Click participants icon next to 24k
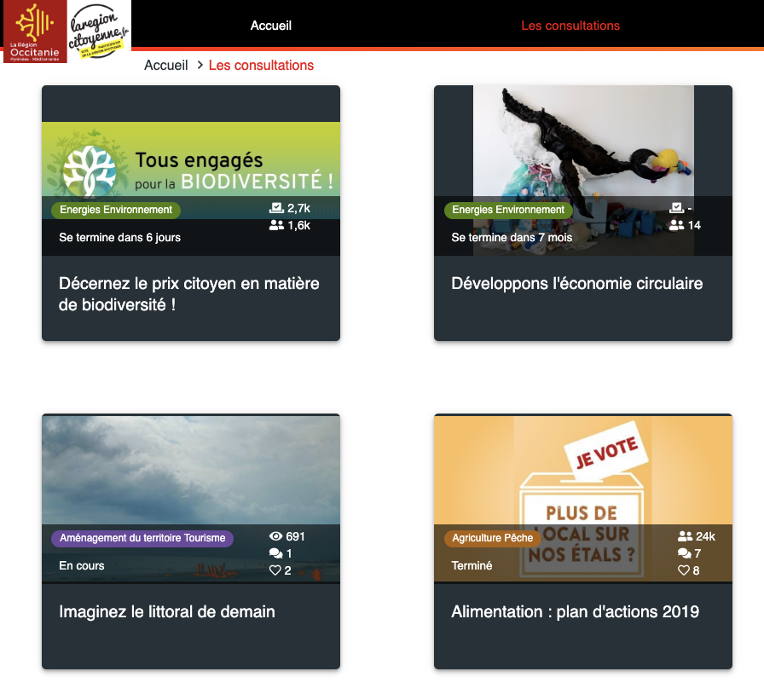Screen dimensions: 764x700 coord(685,536)
